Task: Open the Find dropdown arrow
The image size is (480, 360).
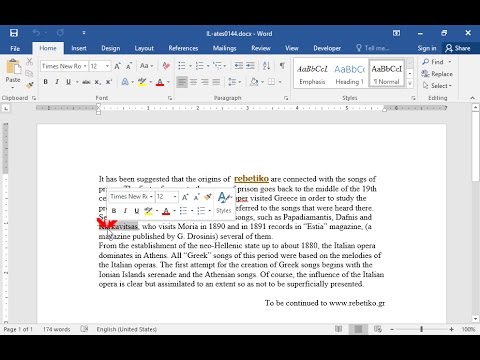Action: tap(450, 62)
